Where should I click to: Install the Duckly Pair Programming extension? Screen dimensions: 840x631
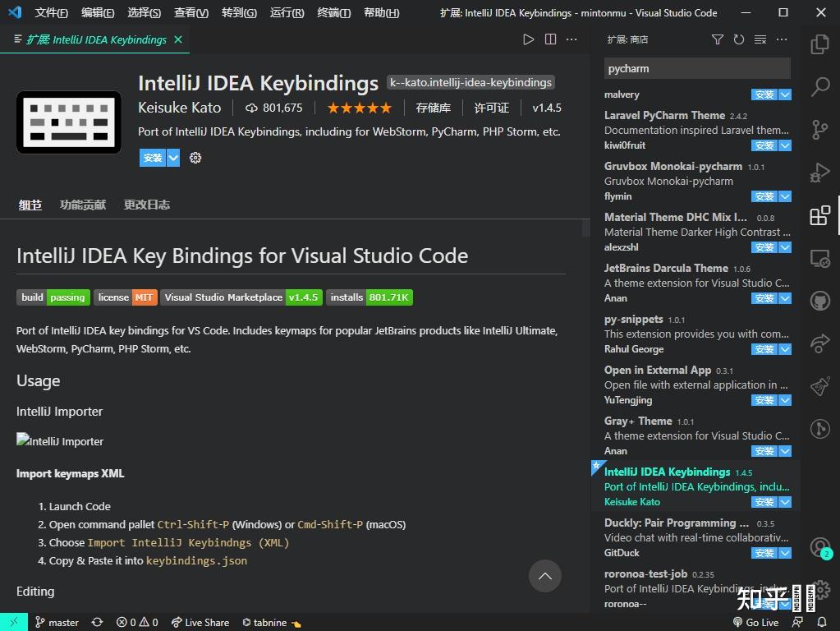764,553
